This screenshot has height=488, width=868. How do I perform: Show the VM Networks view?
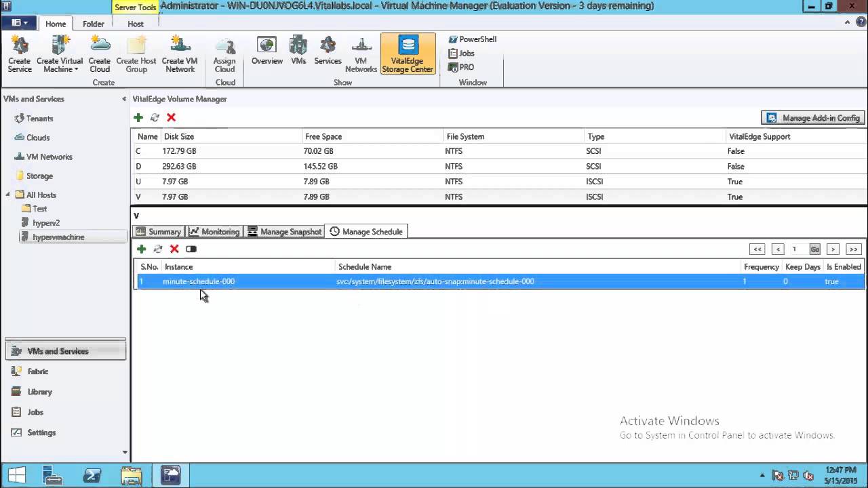(x=361, y=55)
